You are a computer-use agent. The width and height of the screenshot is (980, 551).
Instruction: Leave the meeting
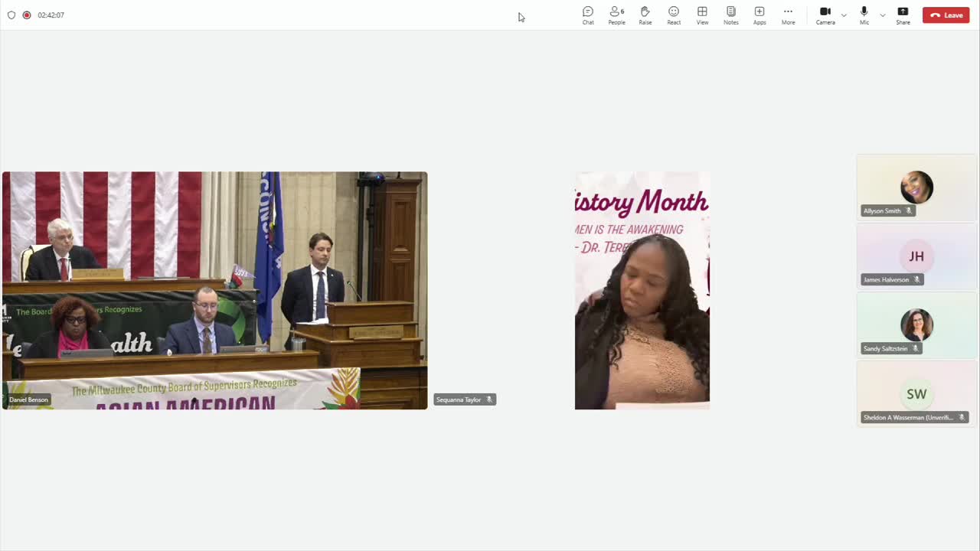tap(946, 15)
